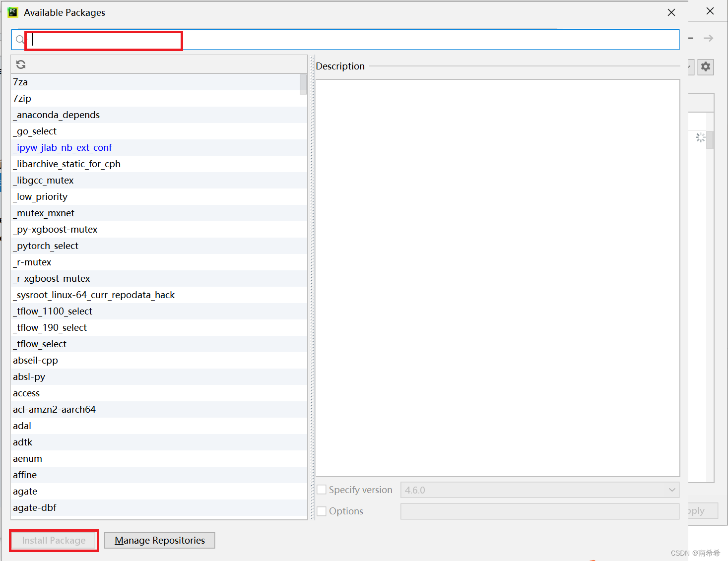Screen dimensions: 728x561
Task: Click the Install Package button
Action: tap(53, 540)
